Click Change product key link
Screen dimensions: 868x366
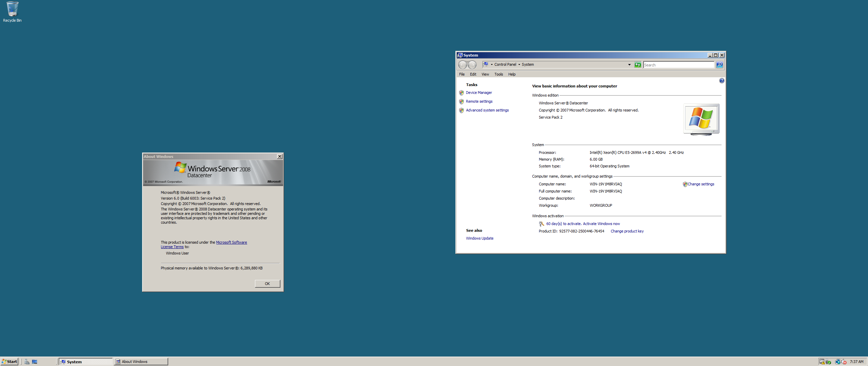pos(627,231)
